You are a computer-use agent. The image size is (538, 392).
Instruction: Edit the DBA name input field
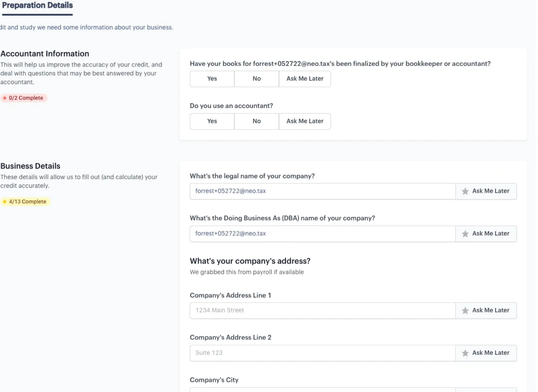tap(322, 234)
